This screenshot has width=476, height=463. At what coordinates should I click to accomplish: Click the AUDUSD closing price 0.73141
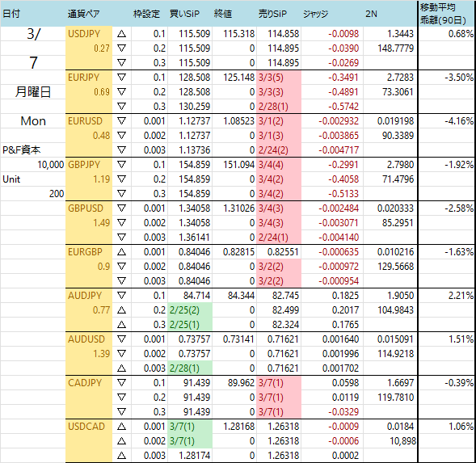(x=239, y=339)
